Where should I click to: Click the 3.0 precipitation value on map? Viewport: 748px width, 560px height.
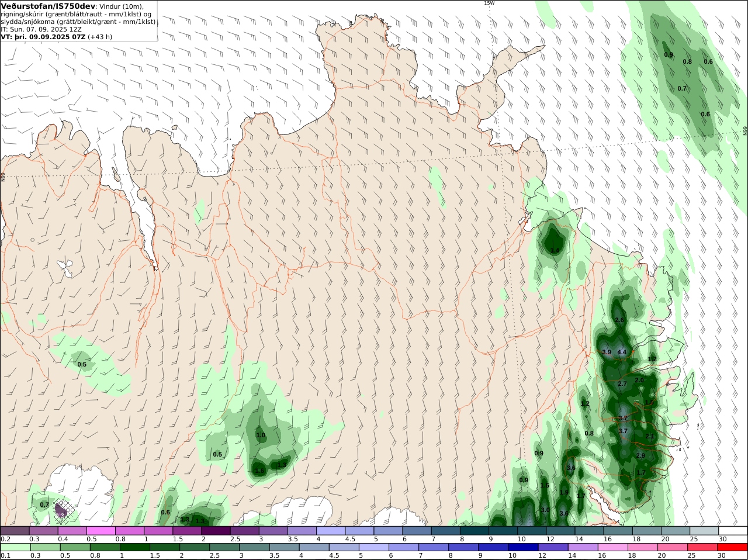[x=545, y=510]
